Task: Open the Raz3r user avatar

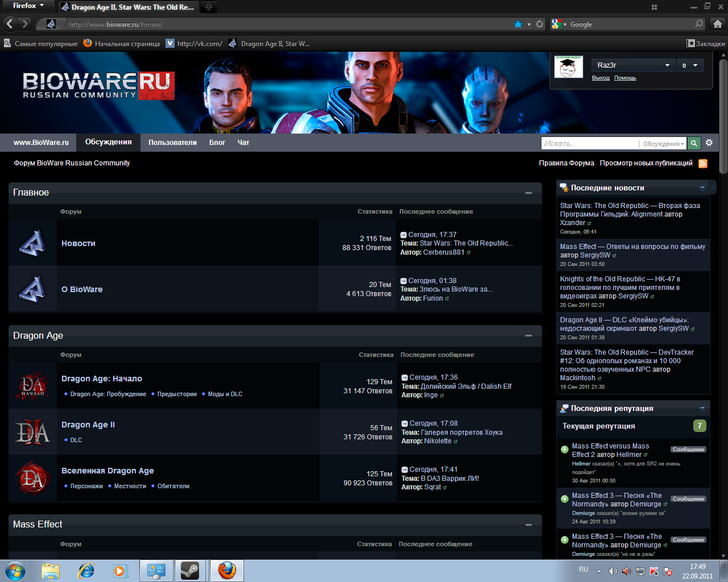Action: coord(569,67)
